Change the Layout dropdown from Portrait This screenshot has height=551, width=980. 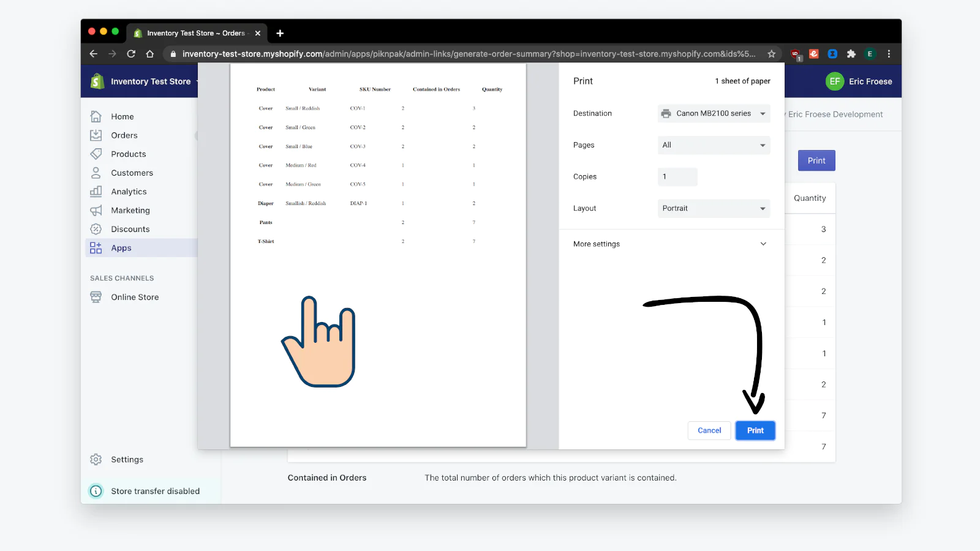coord(714,208)
